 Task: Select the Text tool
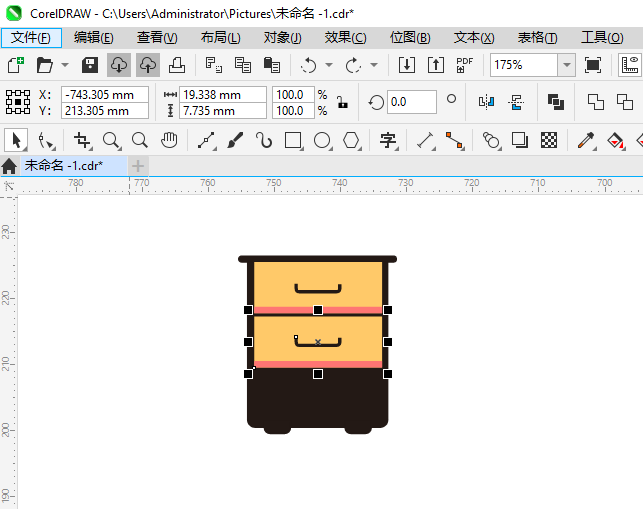pyautogui.click(x=388, y=140)
